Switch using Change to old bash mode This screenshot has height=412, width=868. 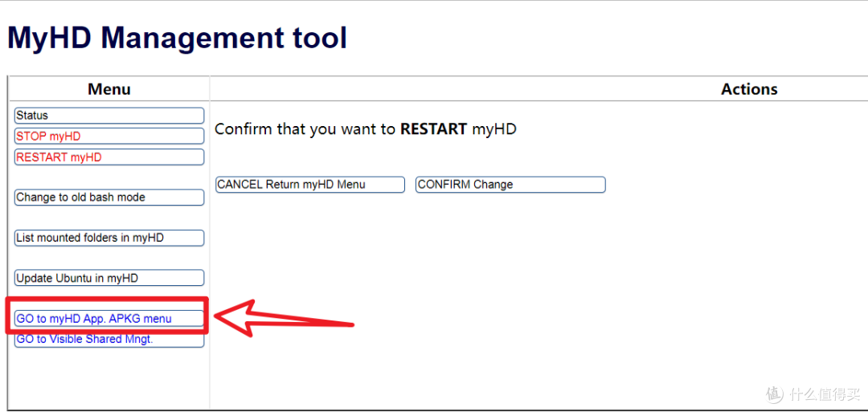[x=109, y=198]
